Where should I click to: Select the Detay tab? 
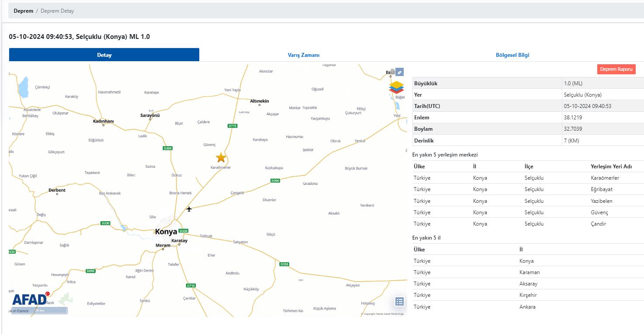click(104, 55)
